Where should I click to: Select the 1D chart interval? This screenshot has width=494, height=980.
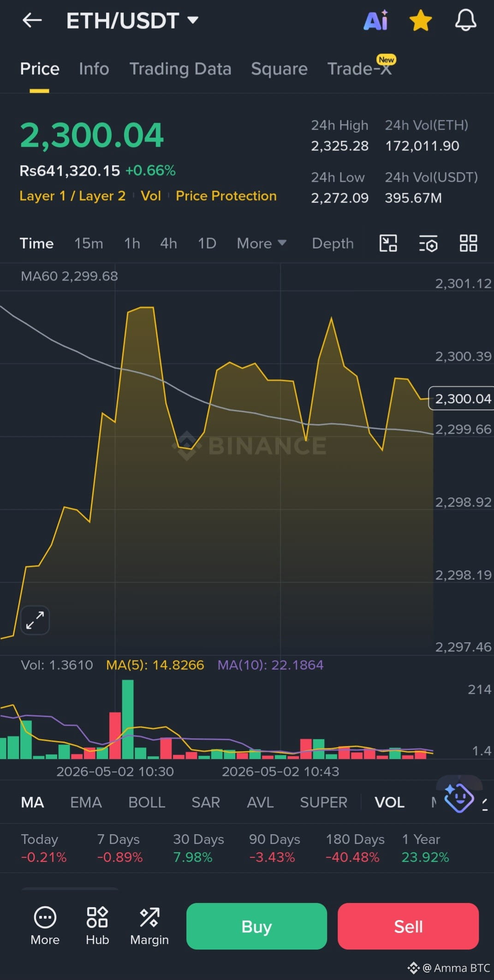click(207, 243)
